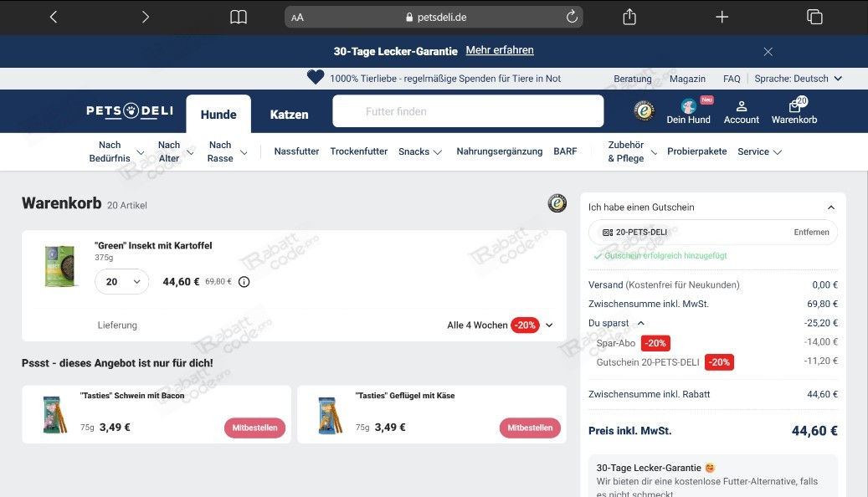Expand the Snacks menu
868x497 pixels.
tap(419, 151)
